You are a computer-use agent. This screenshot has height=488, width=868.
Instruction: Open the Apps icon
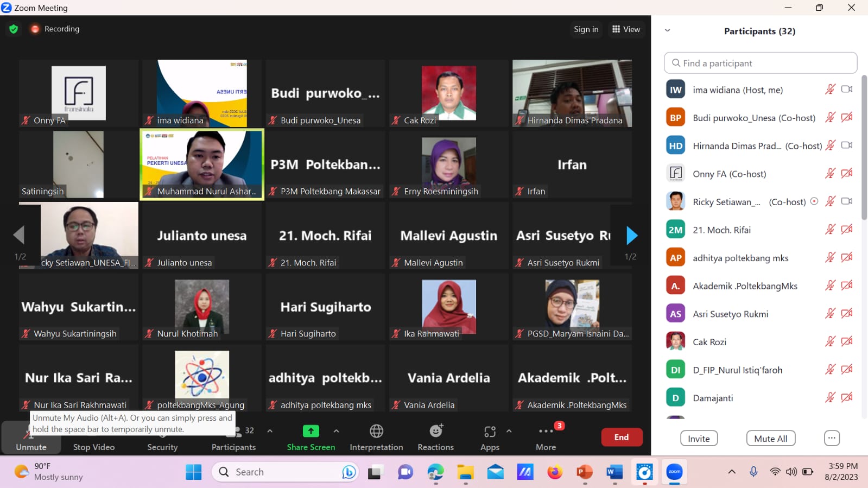[490, 432]
